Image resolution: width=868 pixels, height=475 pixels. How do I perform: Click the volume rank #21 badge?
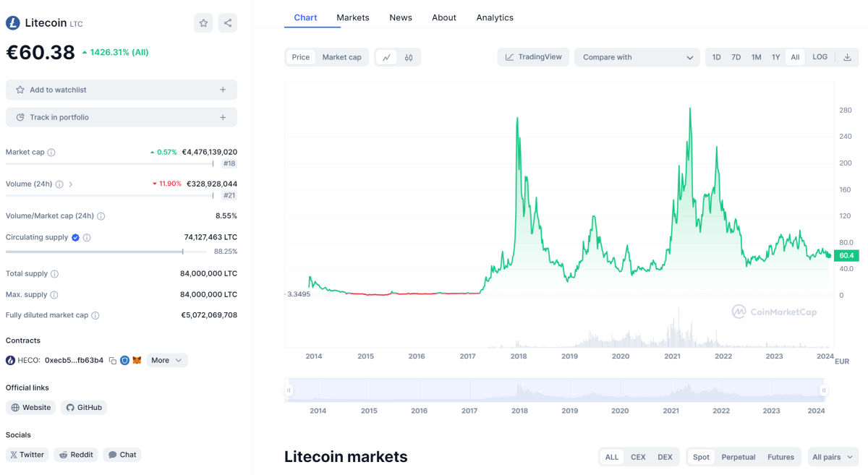[229, 195]
